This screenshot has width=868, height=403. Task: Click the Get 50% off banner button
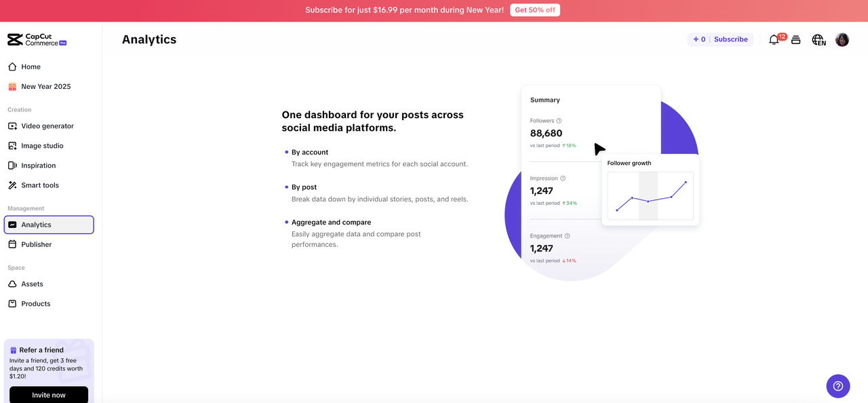pos(535,10)
